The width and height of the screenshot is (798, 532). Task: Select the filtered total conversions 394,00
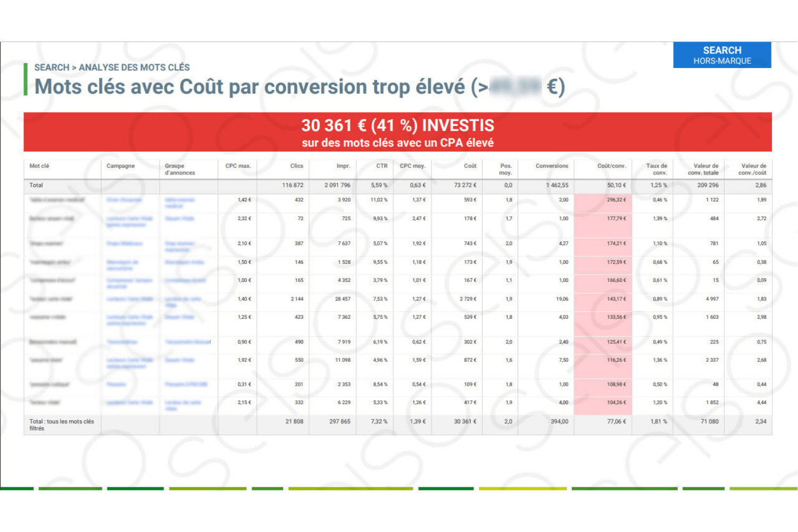coord(559,421)
